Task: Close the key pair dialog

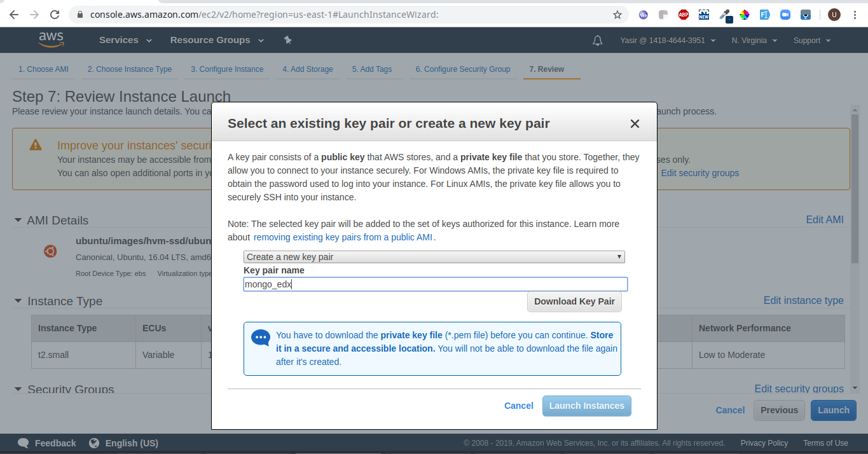Action: (x=634, y=124)
